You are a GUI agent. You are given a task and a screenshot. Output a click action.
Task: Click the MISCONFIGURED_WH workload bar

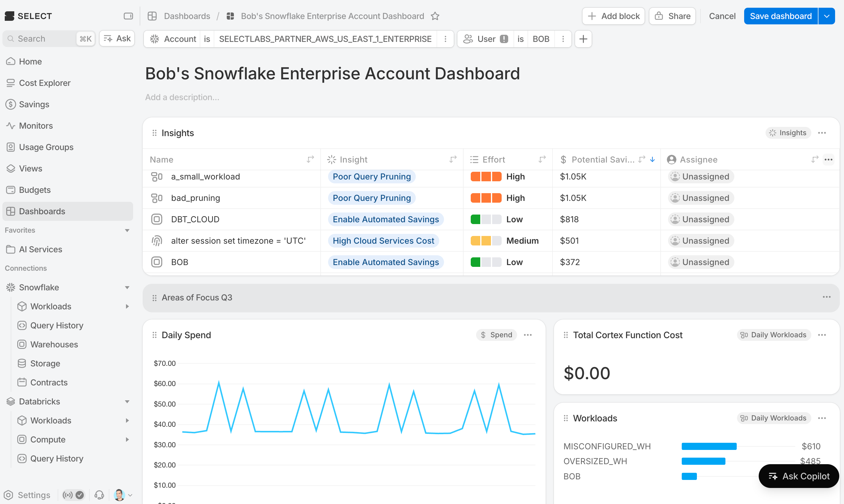pos(709,446)
